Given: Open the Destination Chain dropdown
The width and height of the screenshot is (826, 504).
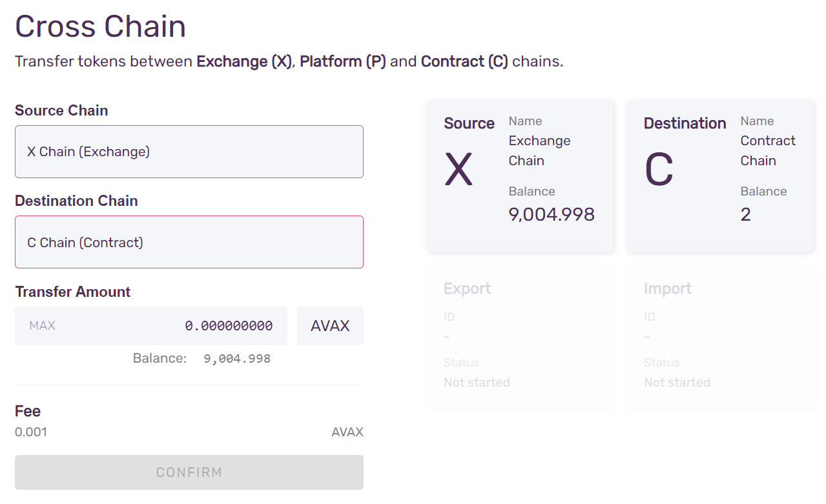Looking at the screenshot, I should [189, 242].
